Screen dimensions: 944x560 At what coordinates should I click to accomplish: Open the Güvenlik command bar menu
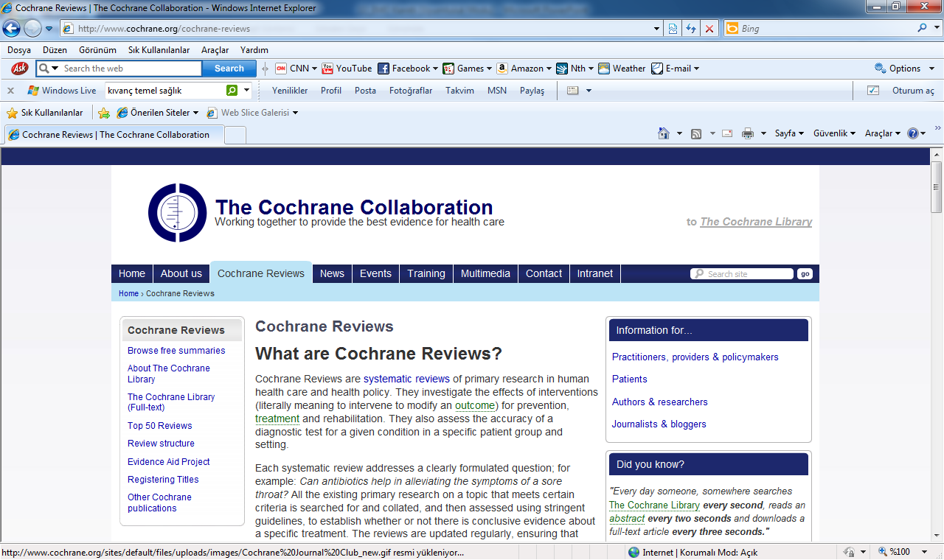[834, 133]
